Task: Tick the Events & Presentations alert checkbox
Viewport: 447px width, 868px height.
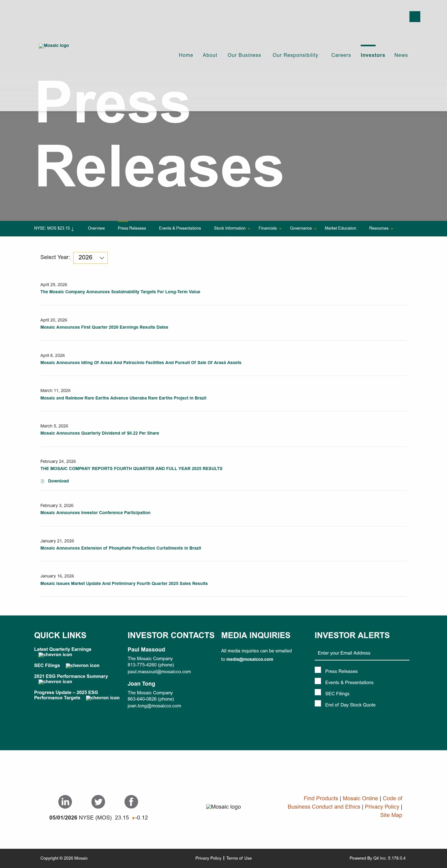Action: (x=318, y=681)
